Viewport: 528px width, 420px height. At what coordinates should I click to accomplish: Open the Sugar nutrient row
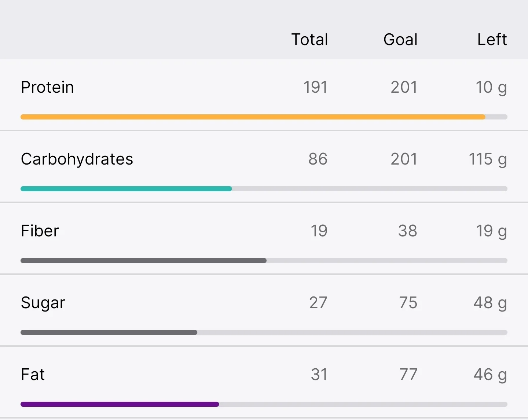[x=264, y=310]
